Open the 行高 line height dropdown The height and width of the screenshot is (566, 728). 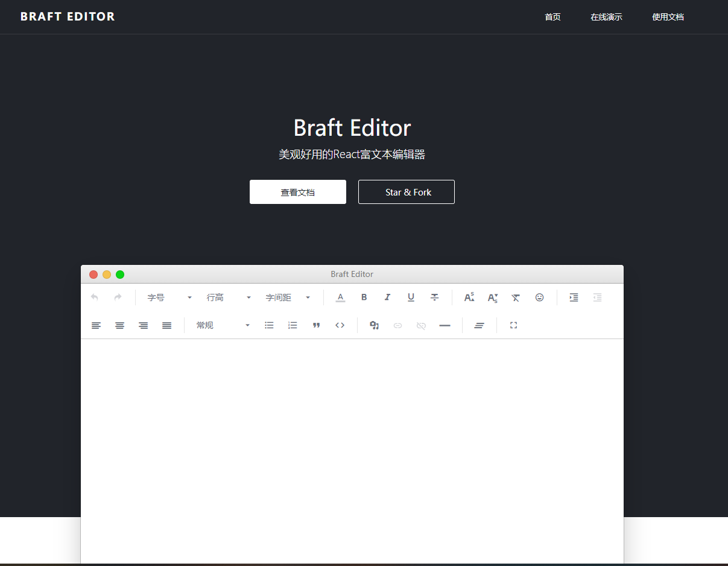click(x=229, y=297)
